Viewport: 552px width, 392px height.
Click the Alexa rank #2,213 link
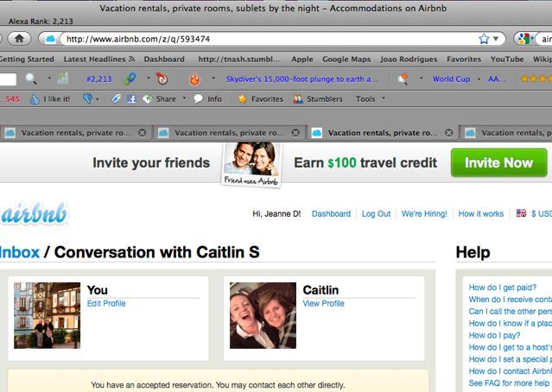tap(99, 79)
